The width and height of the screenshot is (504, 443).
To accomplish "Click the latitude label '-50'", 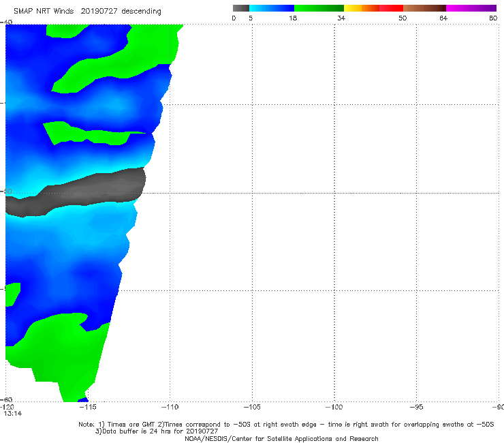I will point(6,192).
